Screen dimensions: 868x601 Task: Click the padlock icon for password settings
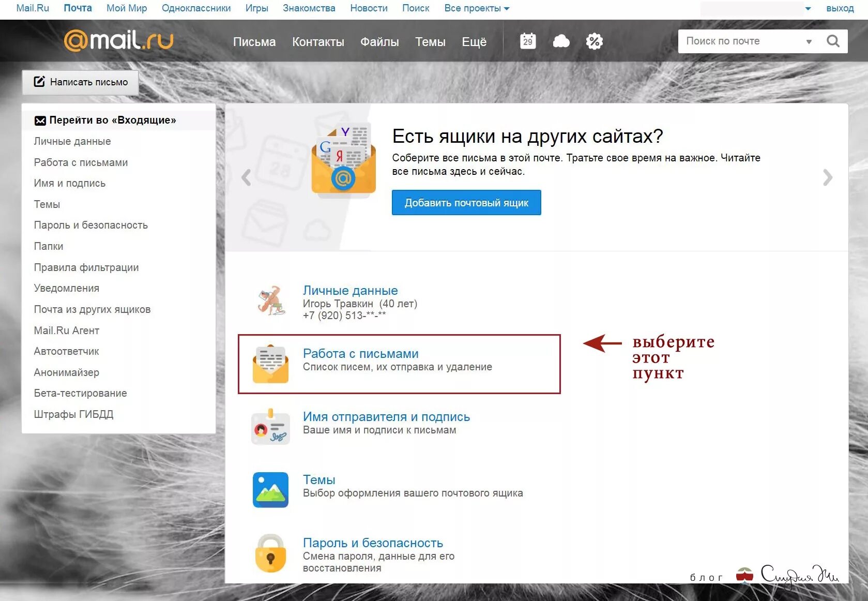pos(270,553)
